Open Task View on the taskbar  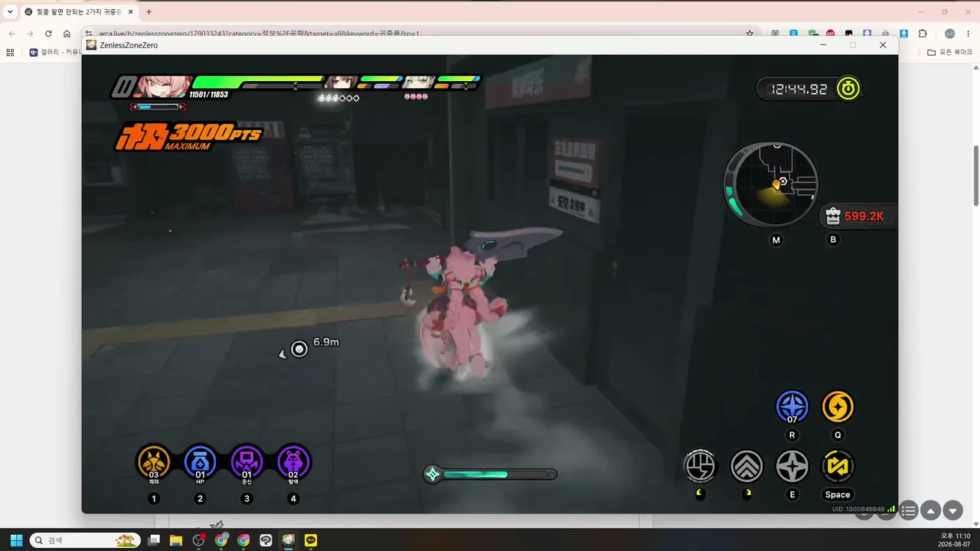coord(154,540)
